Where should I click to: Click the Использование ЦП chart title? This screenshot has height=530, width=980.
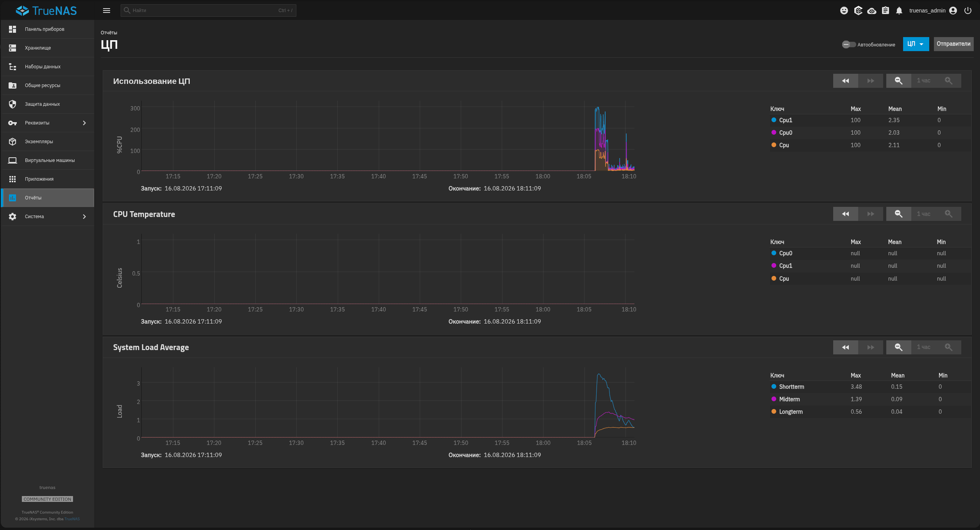[151, 81]
